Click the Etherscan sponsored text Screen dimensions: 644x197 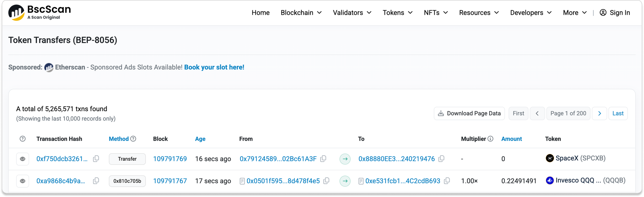tap(70, 67)
